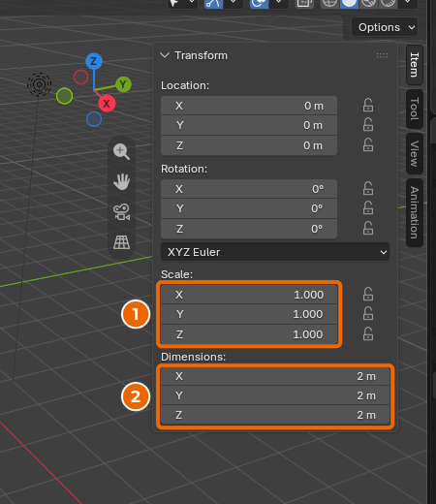436x504 pixels.
Task: Click the red X axis gizmo ball
Action: (107, 104)
